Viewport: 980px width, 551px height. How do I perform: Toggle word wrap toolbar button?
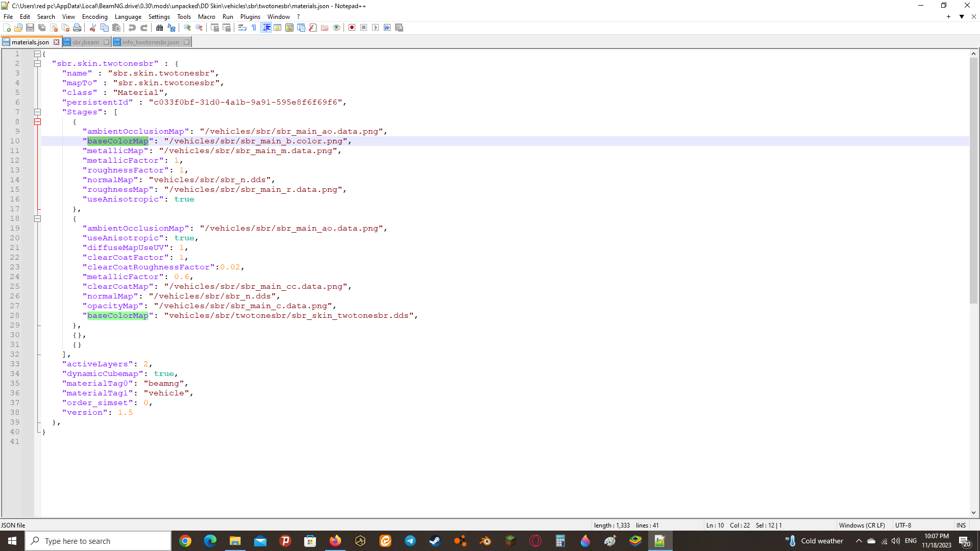tap(242, 28)
